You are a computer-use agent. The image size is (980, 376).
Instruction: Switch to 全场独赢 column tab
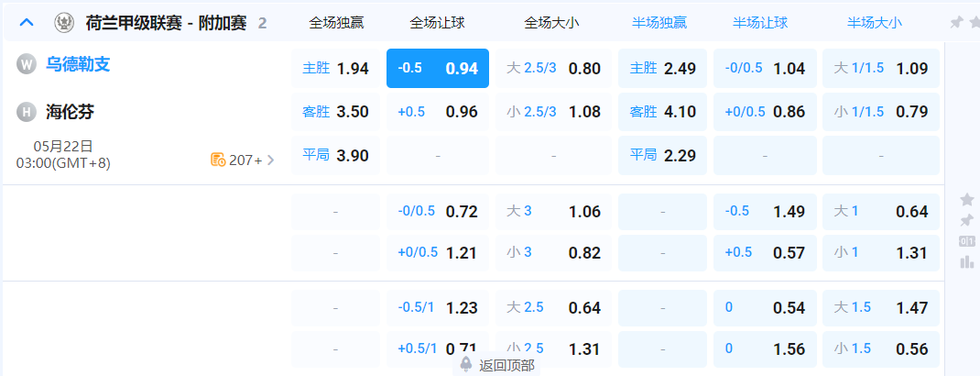(x=336, y=23)
